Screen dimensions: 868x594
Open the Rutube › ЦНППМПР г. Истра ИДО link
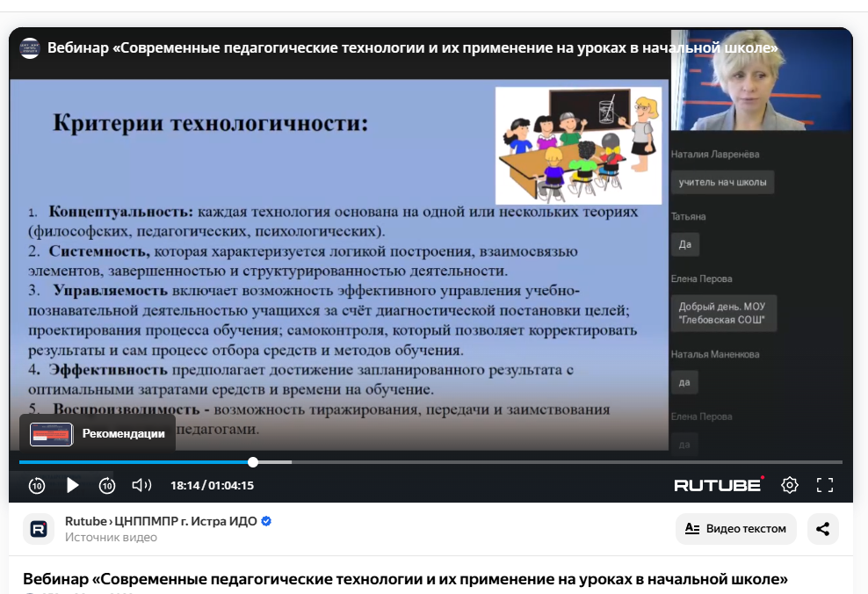[x=161, y=521]
